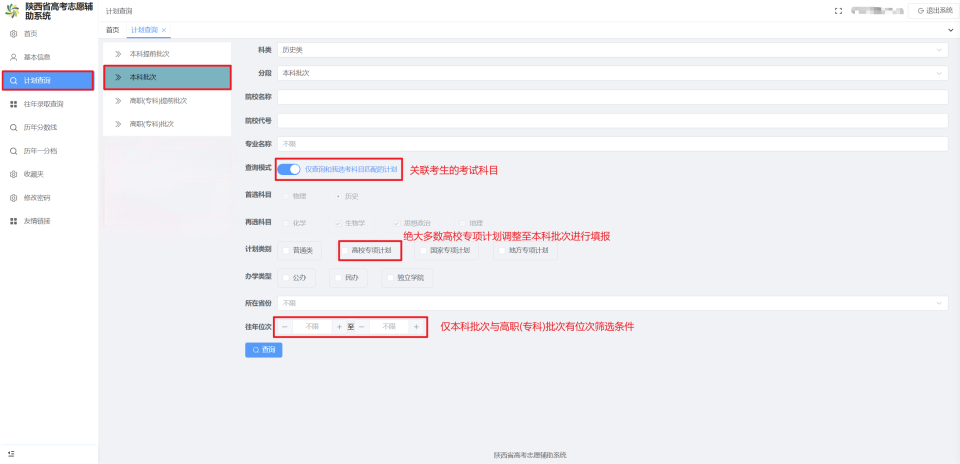Switch to the 首页 tab
The height and width of the screenshot is (464, 960).
pos(113,29)
